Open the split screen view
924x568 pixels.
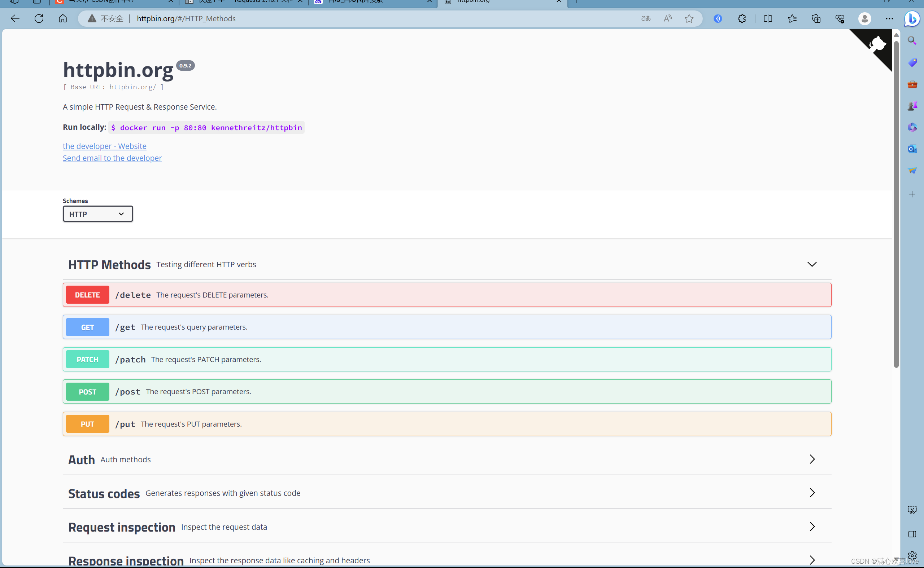[768, 18]
